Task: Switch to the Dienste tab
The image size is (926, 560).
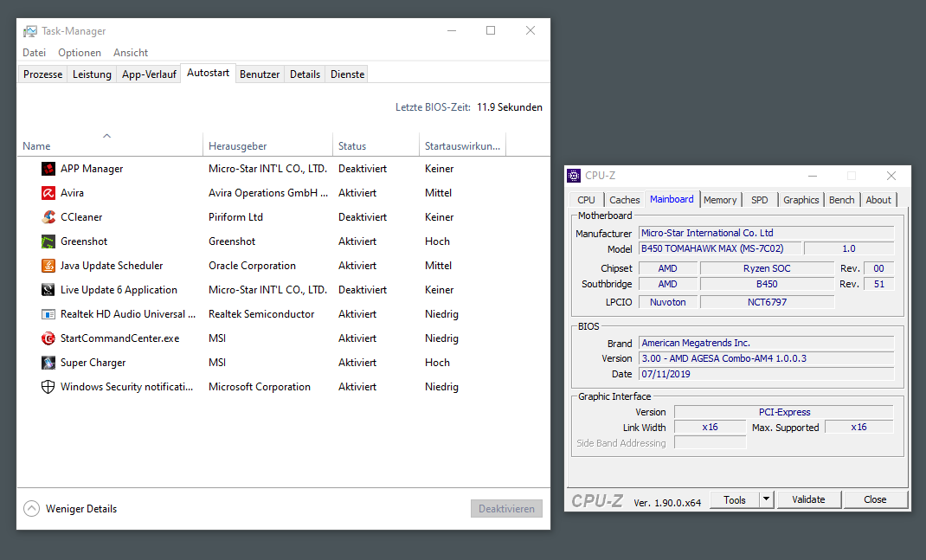Action: [x=347, y=74]
